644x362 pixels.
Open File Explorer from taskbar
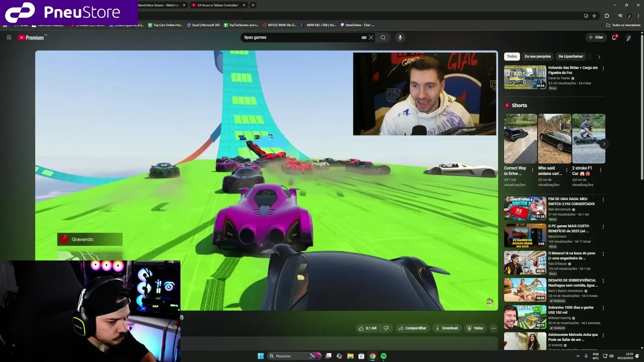pos(350,356)
